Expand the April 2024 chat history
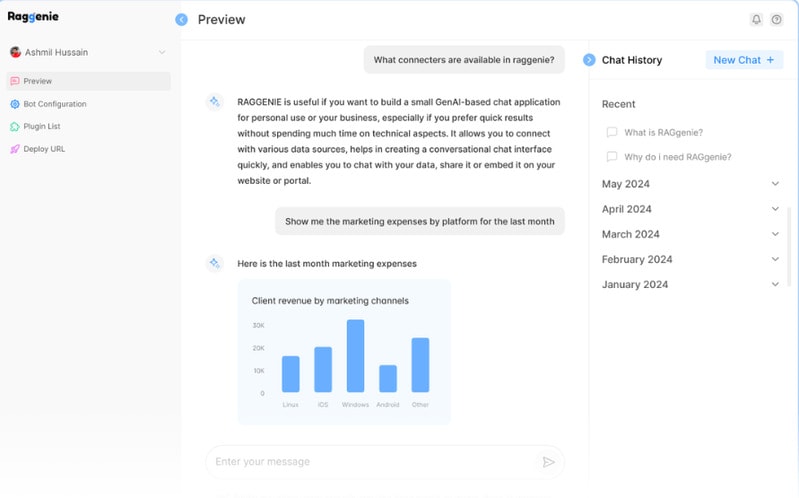 (x=775, y=209)
